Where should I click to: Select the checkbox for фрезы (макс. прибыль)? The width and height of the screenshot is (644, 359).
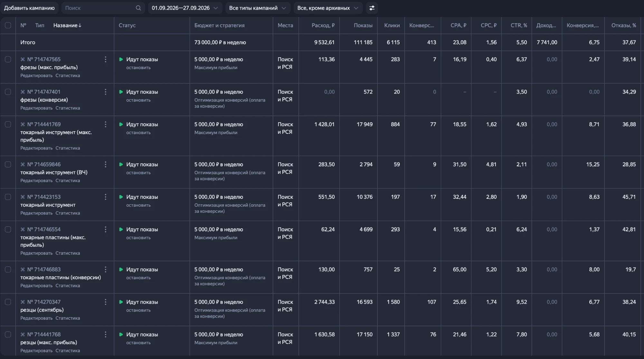point(8,60)
